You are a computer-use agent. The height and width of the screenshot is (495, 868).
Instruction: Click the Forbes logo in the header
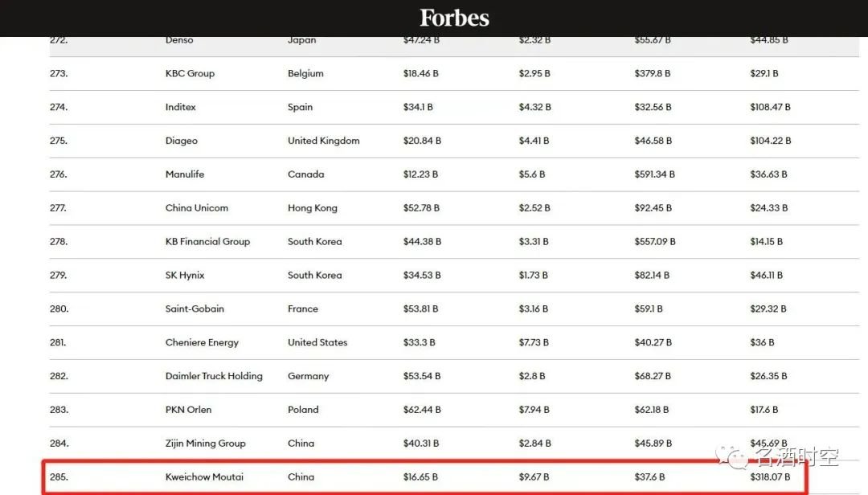(454, 18)
